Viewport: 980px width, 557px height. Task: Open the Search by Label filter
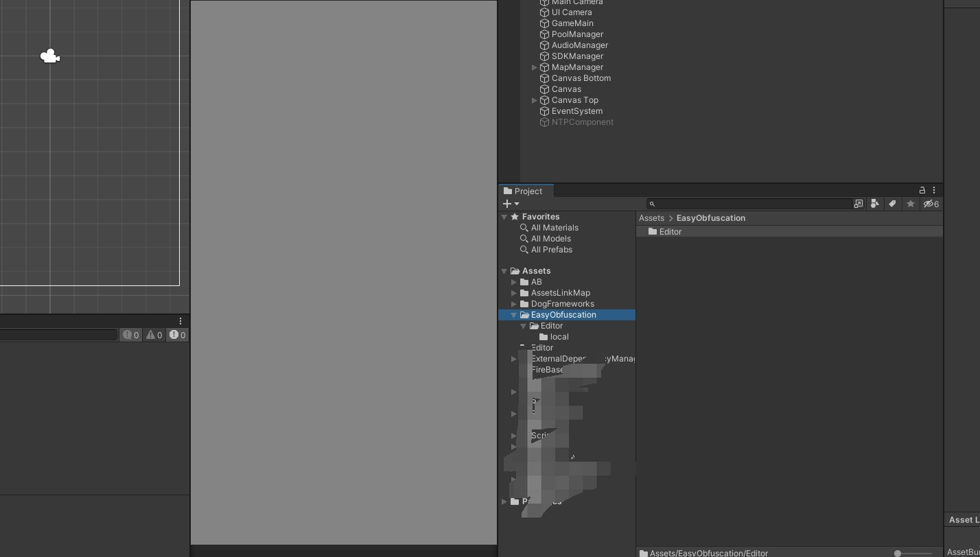pyautogui.click(x=893, y=204)
